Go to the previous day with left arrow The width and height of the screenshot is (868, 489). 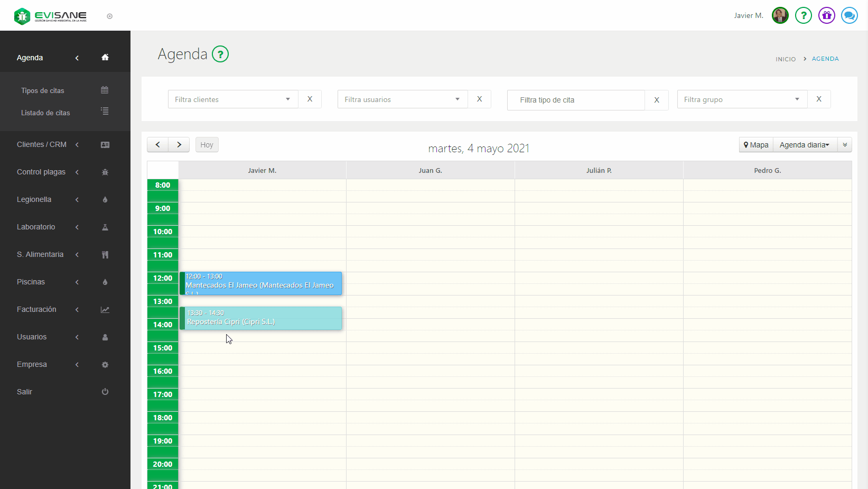tap(157, 145)
